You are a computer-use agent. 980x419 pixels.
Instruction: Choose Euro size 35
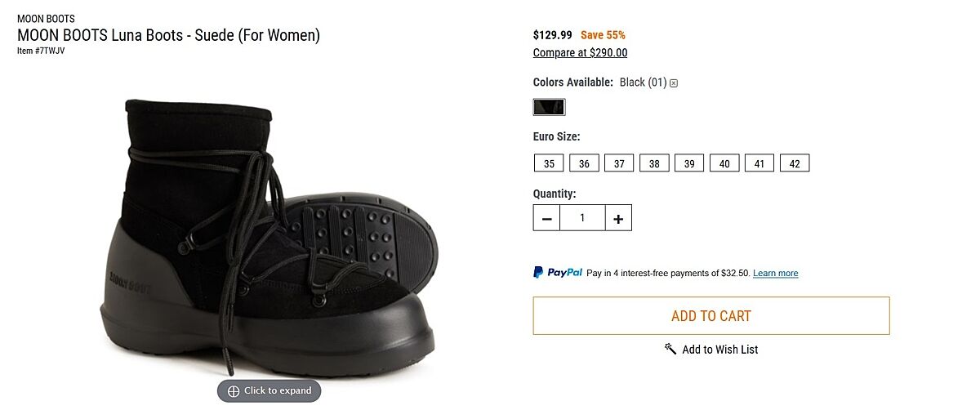[549, 163]
